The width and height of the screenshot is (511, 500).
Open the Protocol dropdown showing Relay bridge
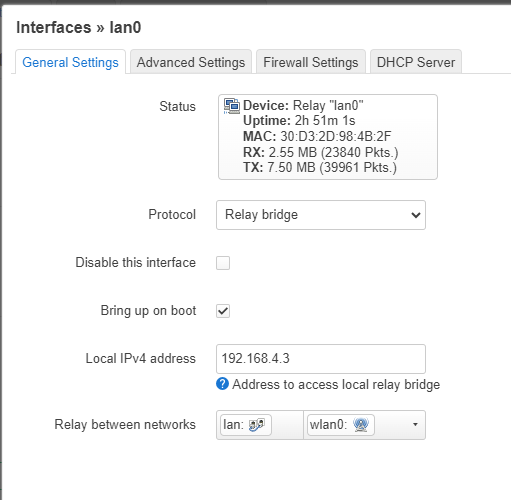point(321,215)
